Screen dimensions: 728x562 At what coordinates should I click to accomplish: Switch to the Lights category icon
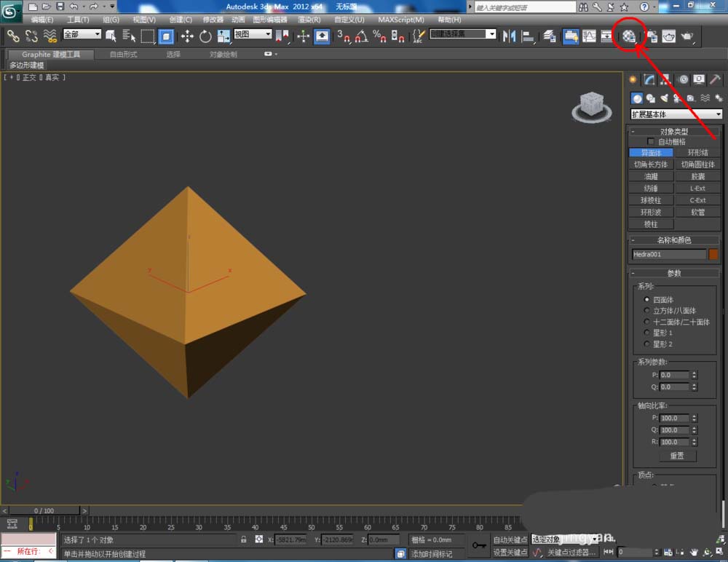pyautogui.click(x=664, y=98)
